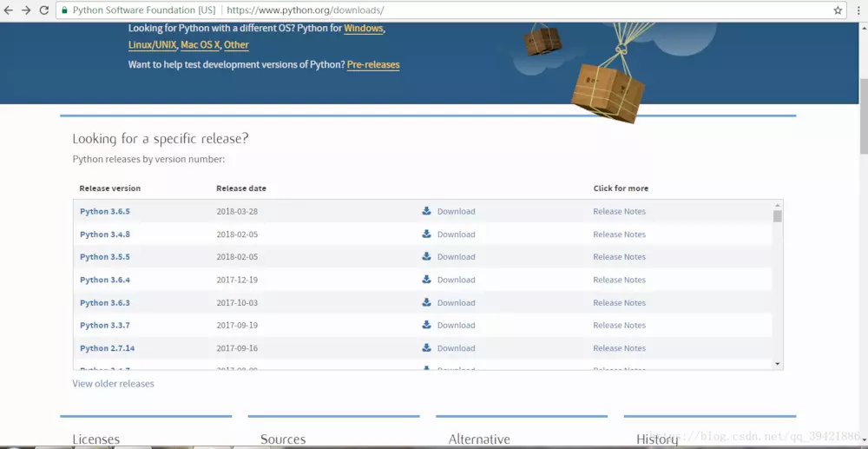The image size is (868, 449).
Task: Open the Other platforms link
Action: [236, 45]
